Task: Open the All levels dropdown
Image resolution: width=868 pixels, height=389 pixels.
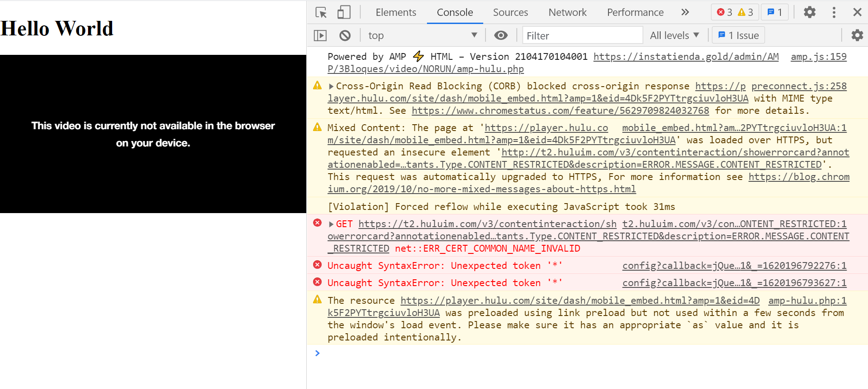Action: click(x=674, y=35)
